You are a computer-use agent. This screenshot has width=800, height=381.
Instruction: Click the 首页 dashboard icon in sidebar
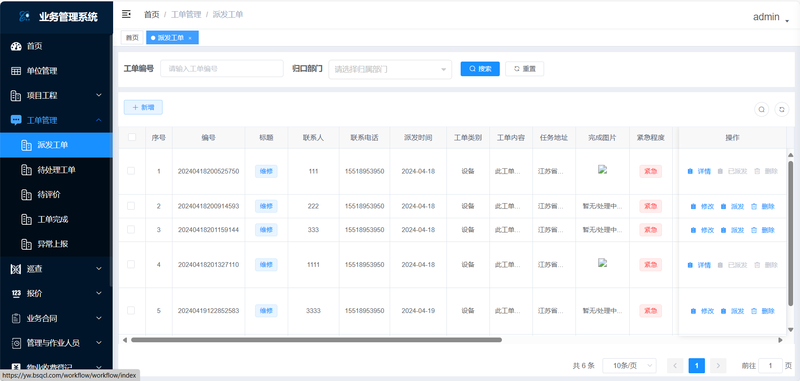click(x=16, y=46)
